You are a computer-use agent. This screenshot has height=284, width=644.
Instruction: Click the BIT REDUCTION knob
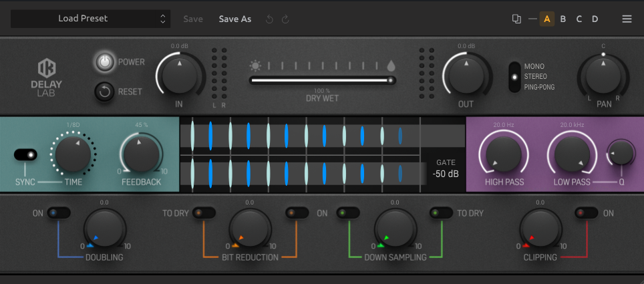(x=250, y=229)
